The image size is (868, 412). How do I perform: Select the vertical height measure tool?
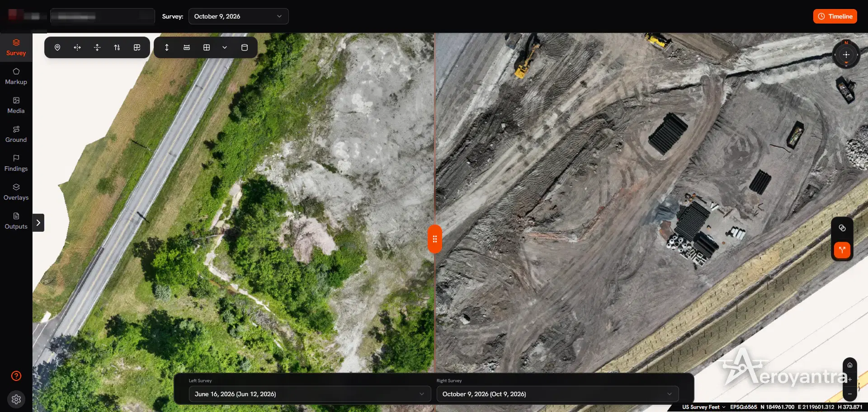pyautogui.click(x=167, y=47)
